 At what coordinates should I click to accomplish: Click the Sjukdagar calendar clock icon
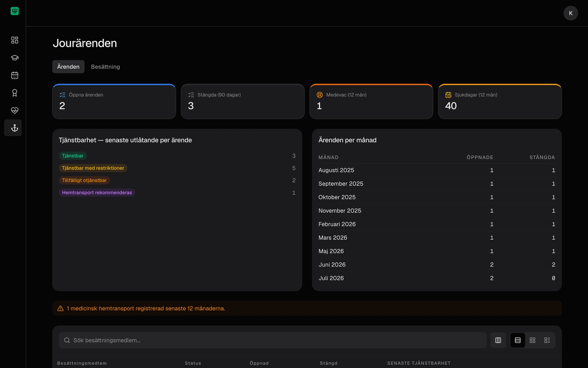point(448,95)
